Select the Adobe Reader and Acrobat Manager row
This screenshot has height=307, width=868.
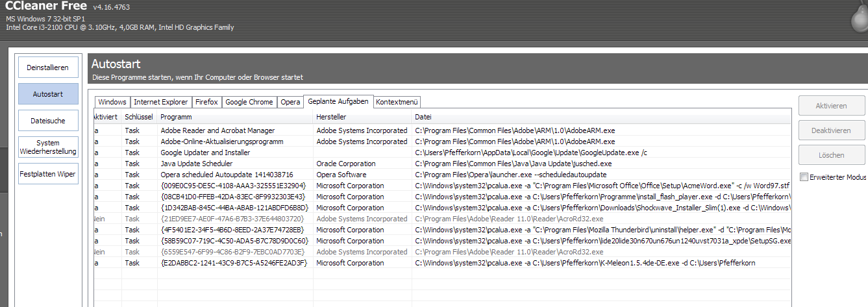click(x=442, y=130)
